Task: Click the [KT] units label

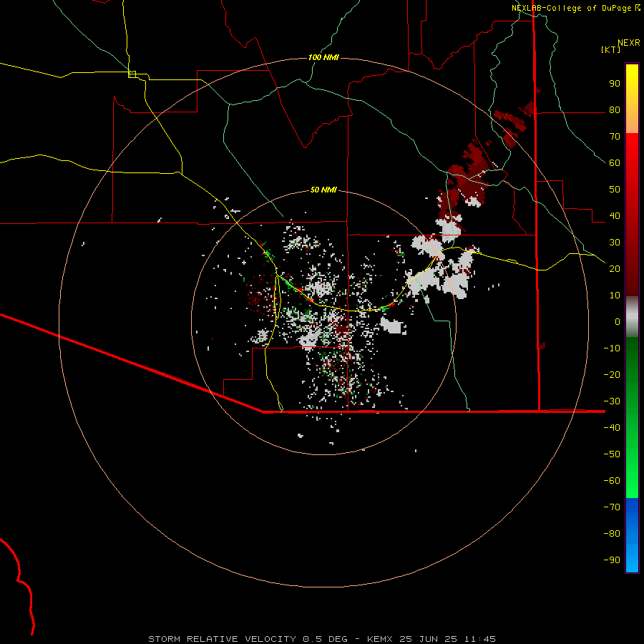Action: point(611,49)
